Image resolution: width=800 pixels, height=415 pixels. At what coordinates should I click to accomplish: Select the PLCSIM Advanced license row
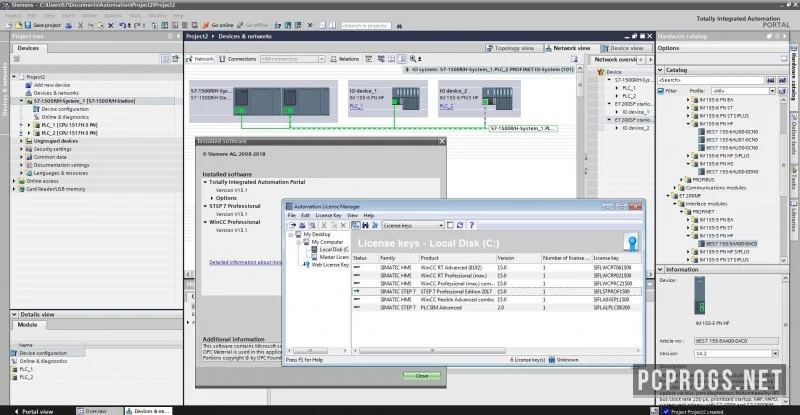496,308
